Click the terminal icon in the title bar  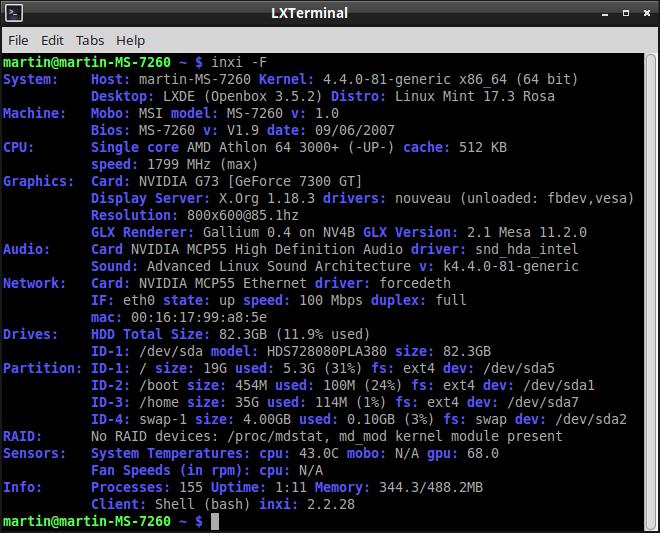point(13,12)
